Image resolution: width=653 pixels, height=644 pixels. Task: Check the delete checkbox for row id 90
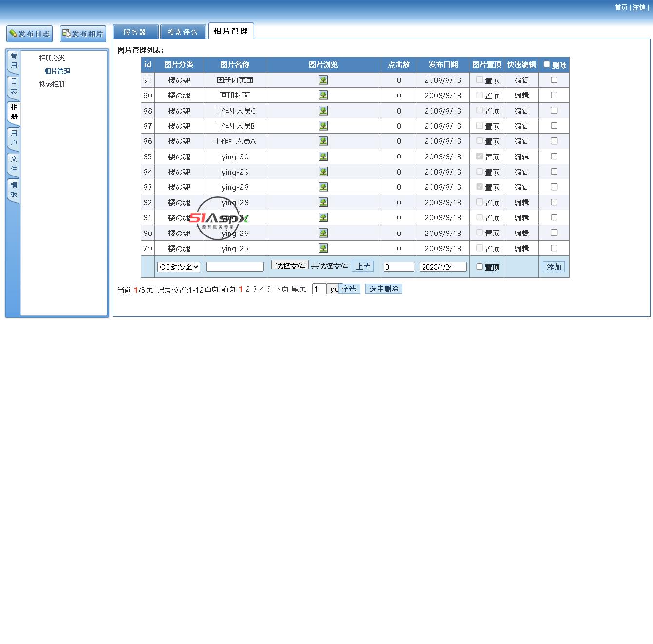pos(554,95)
